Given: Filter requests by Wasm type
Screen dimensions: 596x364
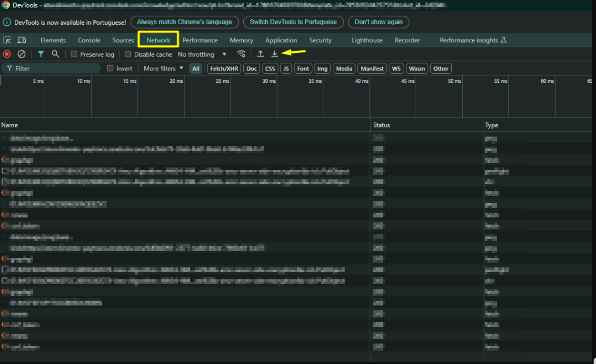Looking at the screenshot, I should (417, 69).
